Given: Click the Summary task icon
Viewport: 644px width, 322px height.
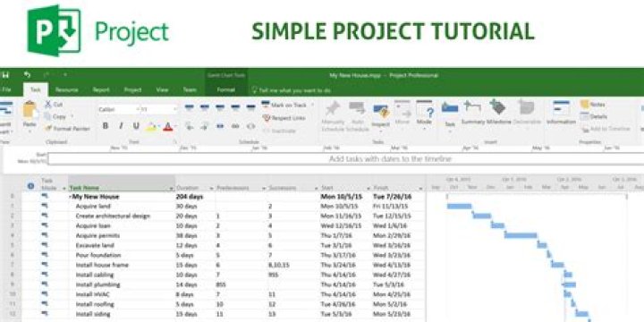Looking at the screenshot, I should tap(472, 107).
